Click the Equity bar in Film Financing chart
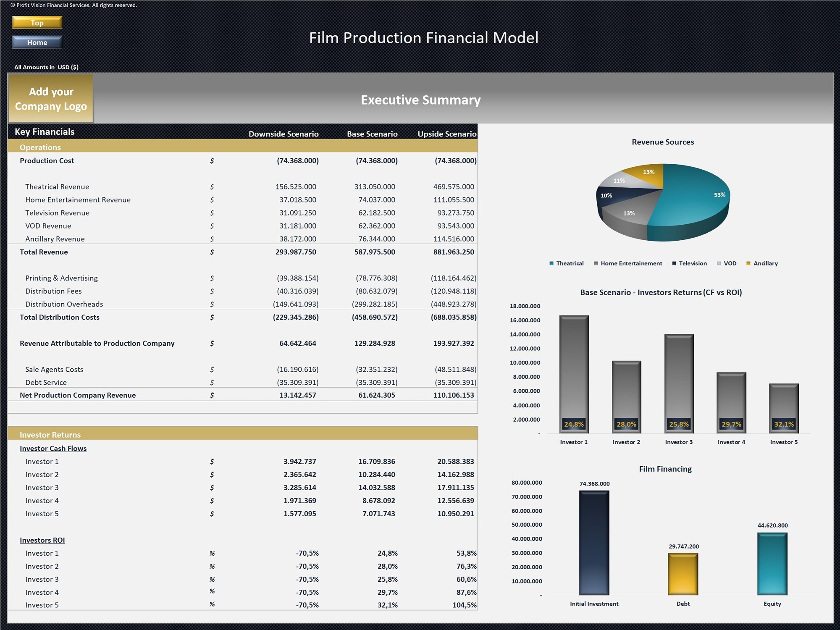Image resolution: width=840 pixels, height=630 pixels. pyautogui.click(x=772, y=563)
